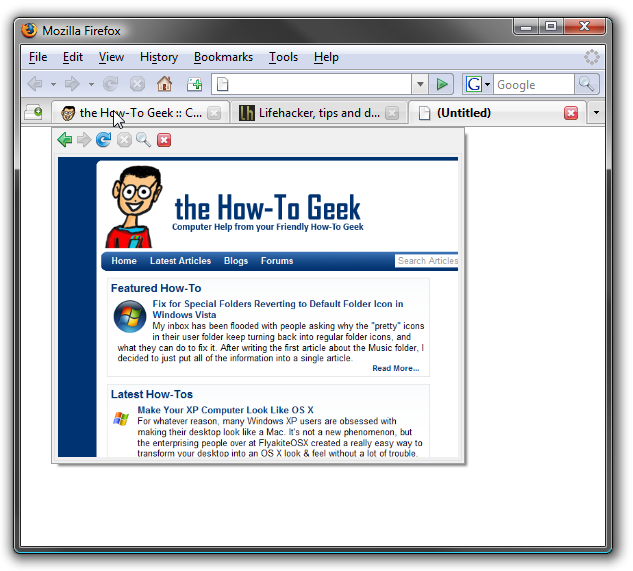Image resolution: width=633 pixels, height=571 pixels.
Task: Click the blue Reload icon in tab preview
Action: tap(104, 140)
